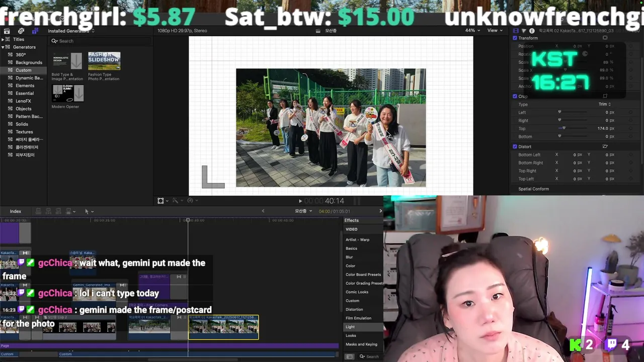Screen dimensions: 644x362
Task: Select the Comic Looks effects category
Action: tap(357, 292)
